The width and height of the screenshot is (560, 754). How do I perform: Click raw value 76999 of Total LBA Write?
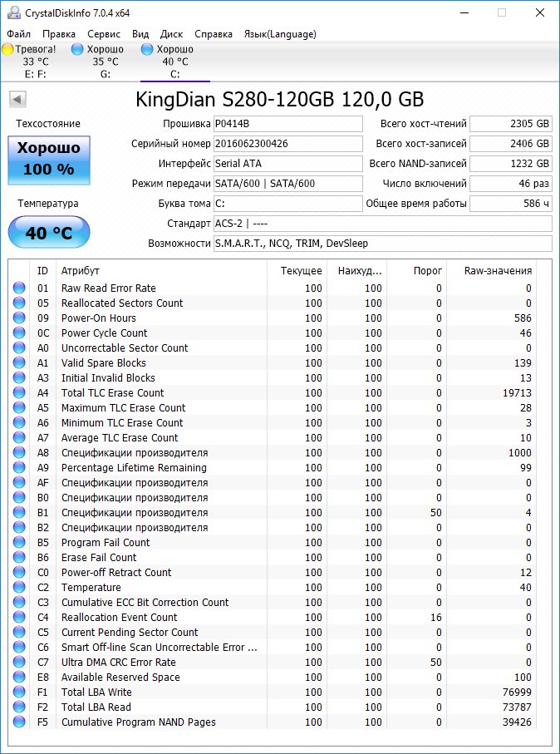pos(517,692)
